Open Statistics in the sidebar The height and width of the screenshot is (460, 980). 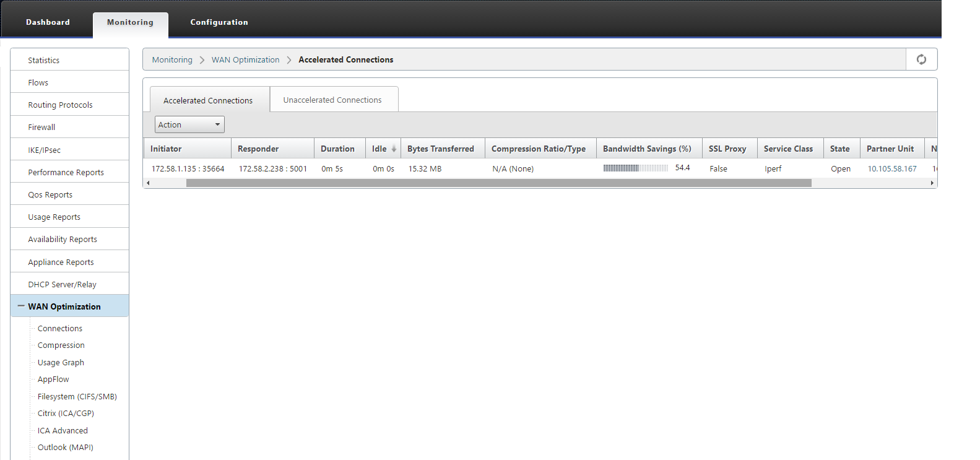[69, 60]
